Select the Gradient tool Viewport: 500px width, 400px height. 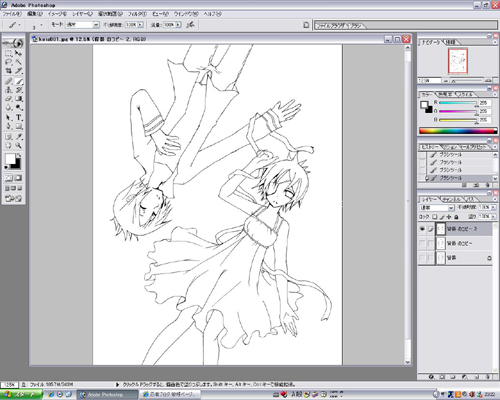click(x=19, y=99)
